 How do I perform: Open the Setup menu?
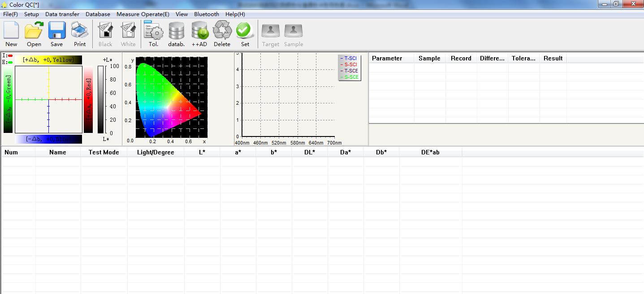coord(31,14)
